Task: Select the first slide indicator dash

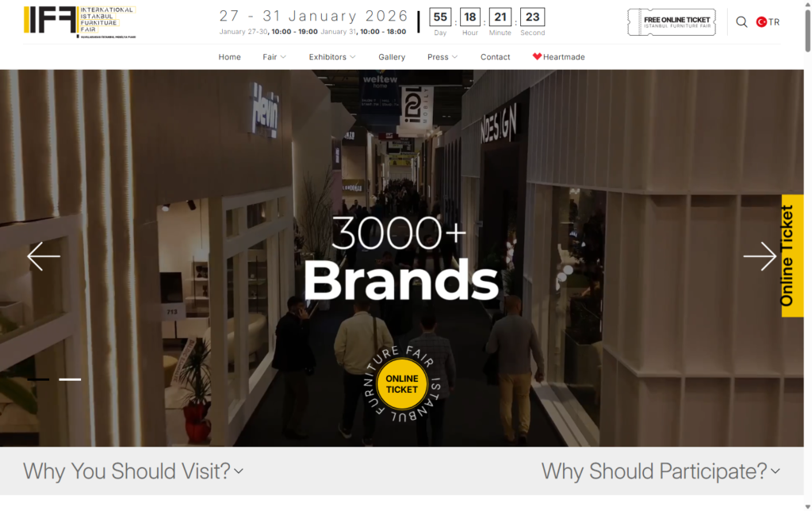Action: pos(38,379)
